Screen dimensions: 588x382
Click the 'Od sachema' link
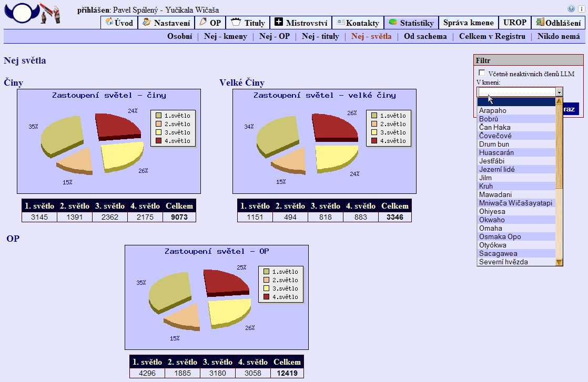(x=425, y=36)
